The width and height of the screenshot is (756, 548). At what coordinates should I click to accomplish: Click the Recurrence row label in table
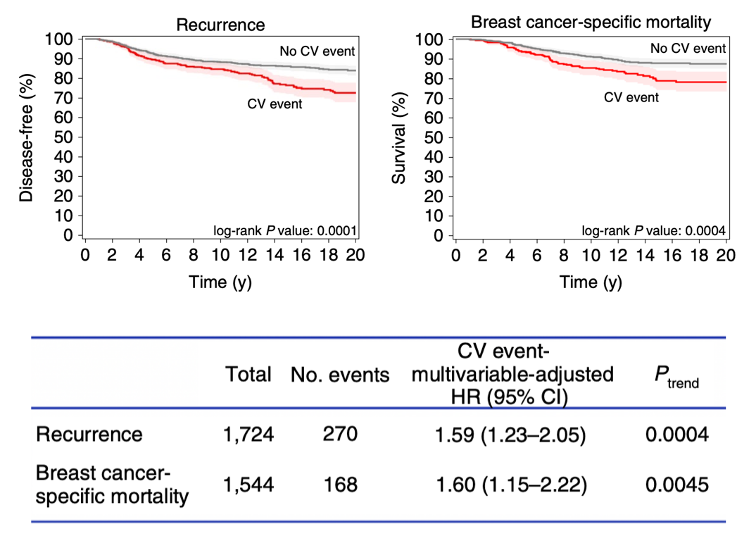coord(89,434)
